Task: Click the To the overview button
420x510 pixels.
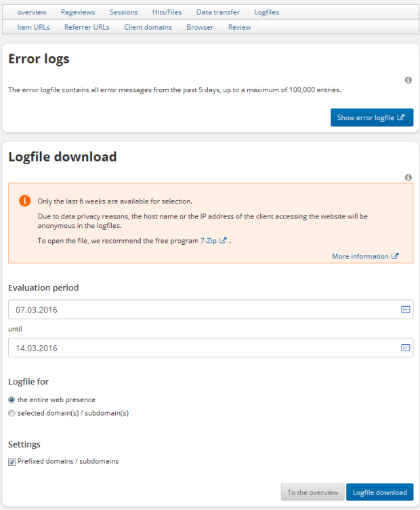Action: pos(312,492)
